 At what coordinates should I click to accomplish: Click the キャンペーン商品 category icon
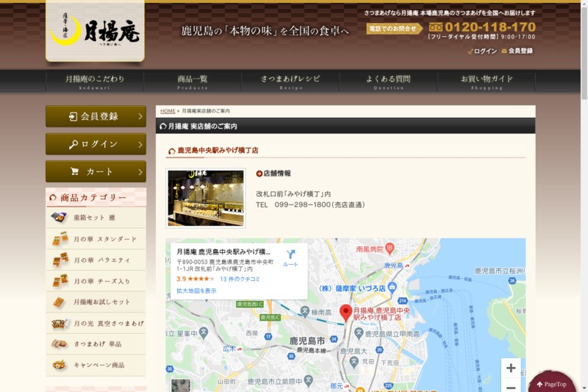[x=59, y=365]
